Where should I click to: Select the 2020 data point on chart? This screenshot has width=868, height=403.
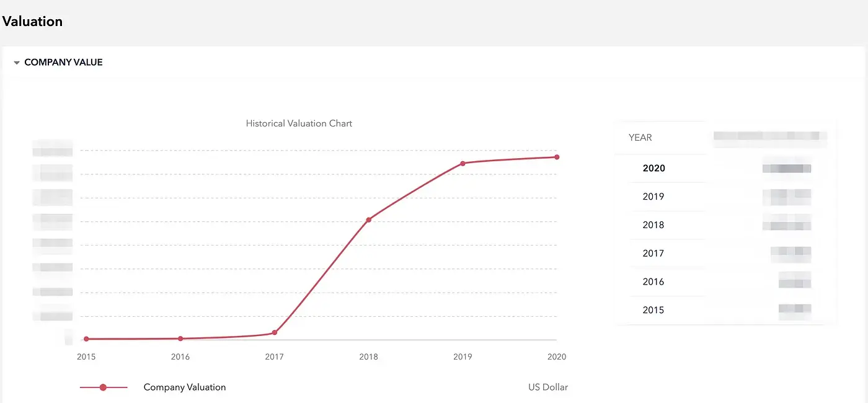pyautogui.click(x=557, y=157)
